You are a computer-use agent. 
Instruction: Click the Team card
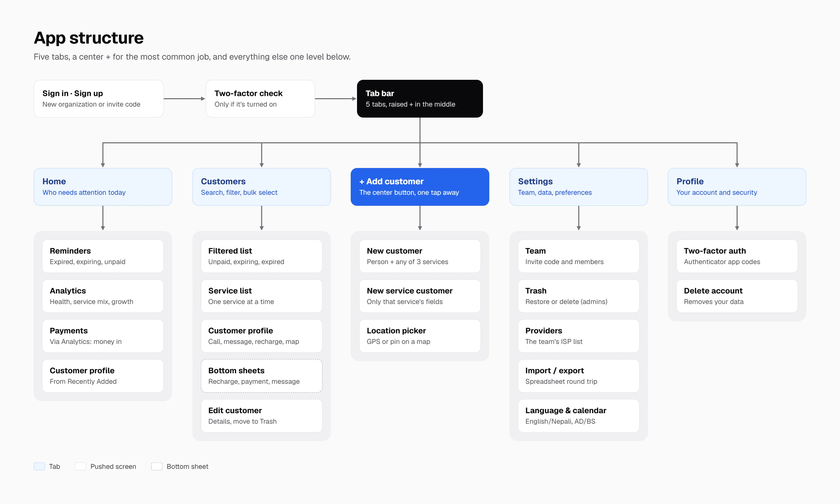coord(579,256)
